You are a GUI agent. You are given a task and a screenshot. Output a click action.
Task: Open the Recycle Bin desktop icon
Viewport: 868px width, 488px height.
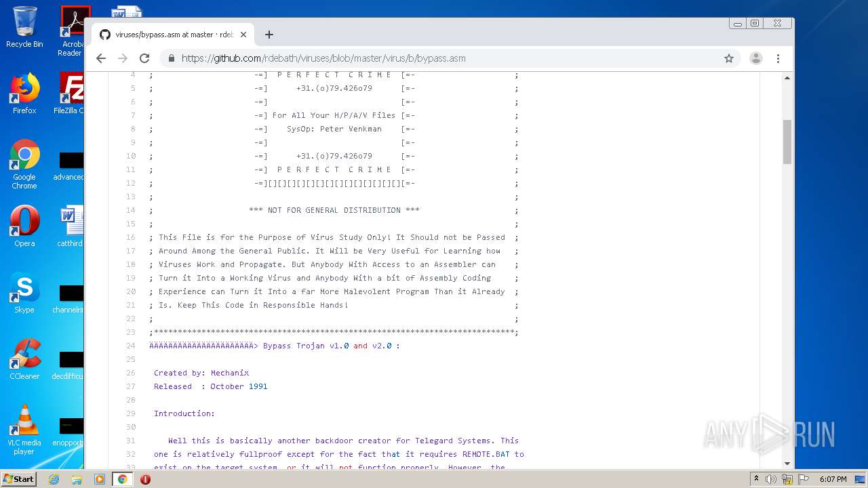pos(24,27)
